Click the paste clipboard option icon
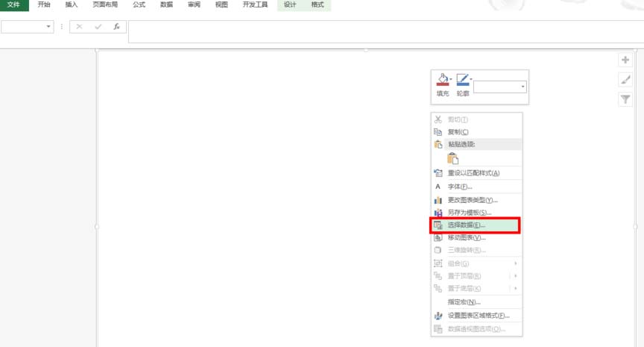This screenshot has height=347, width=644. (453, 158)
